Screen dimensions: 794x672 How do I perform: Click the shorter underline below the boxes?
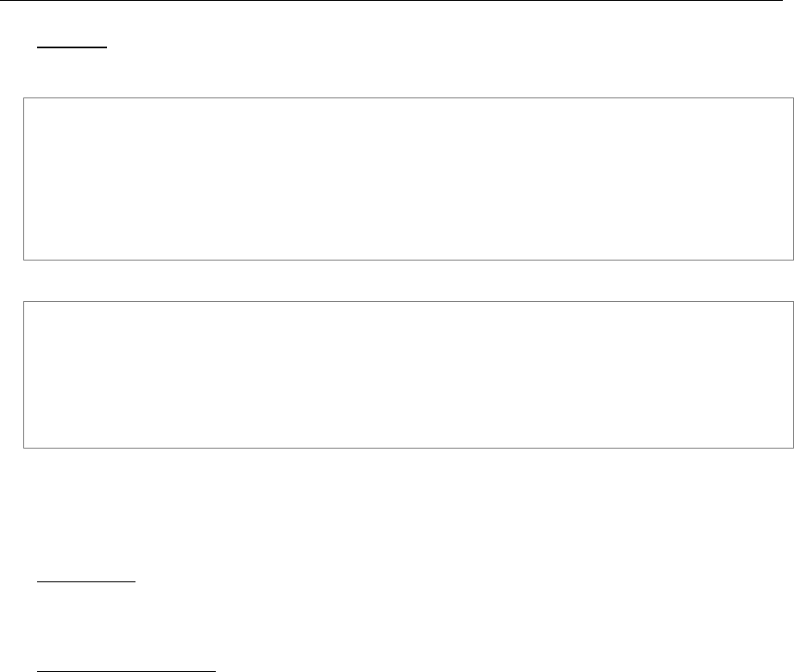point(86,582)
